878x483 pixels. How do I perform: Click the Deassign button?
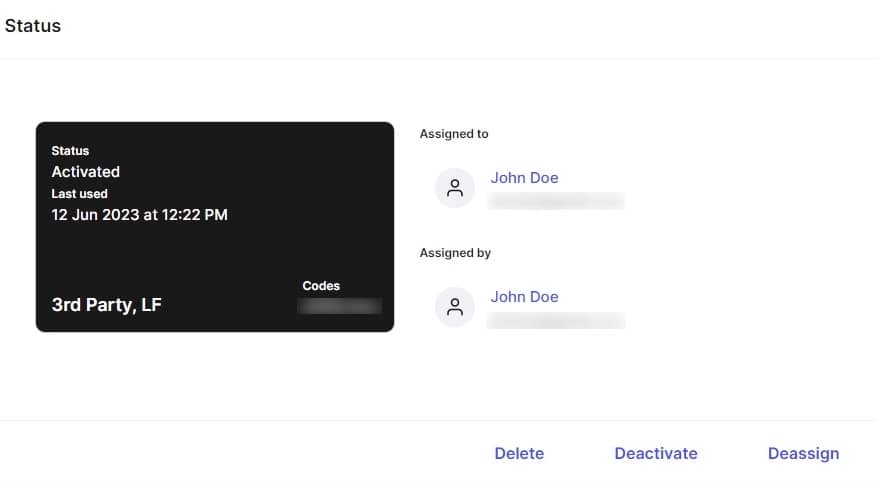tap(803, 453)
